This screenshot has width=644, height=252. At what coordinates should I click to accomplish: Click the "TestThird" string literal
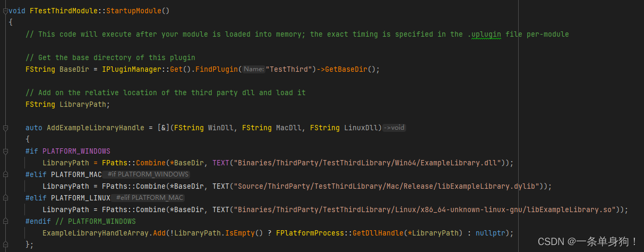(289, 69)
